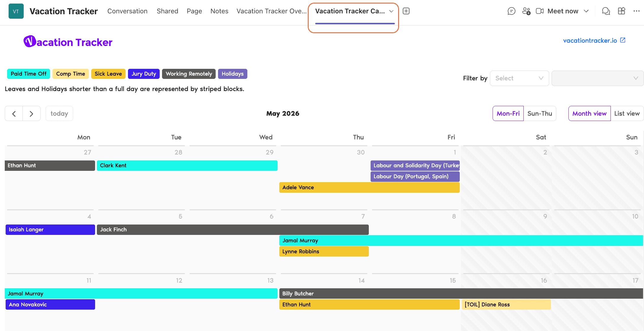
Task: Select the Vacation Tracker Ca... tab
Action: tap(350, 11)
